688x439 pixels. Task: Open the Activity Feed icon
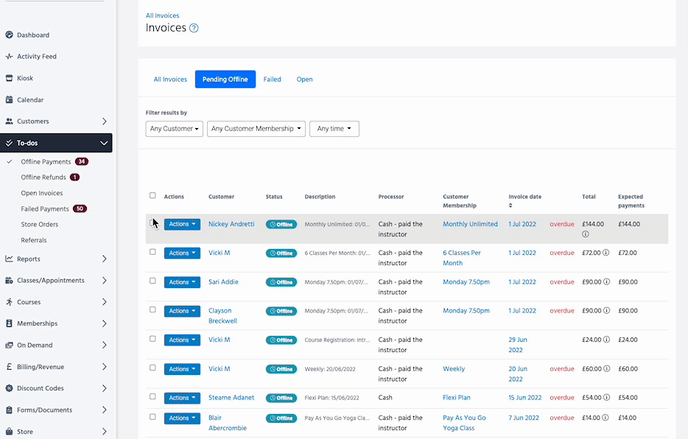(9, 57)
